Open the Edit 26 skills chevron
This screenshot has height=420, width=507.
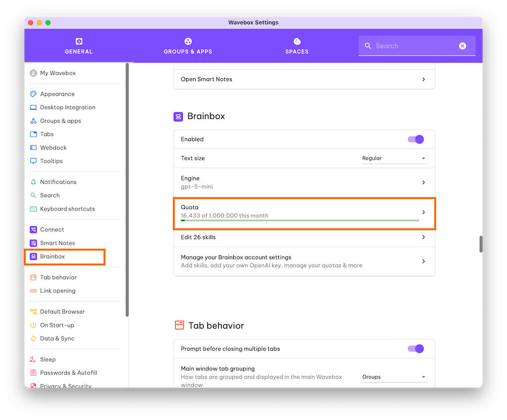(x=424, y=237)
